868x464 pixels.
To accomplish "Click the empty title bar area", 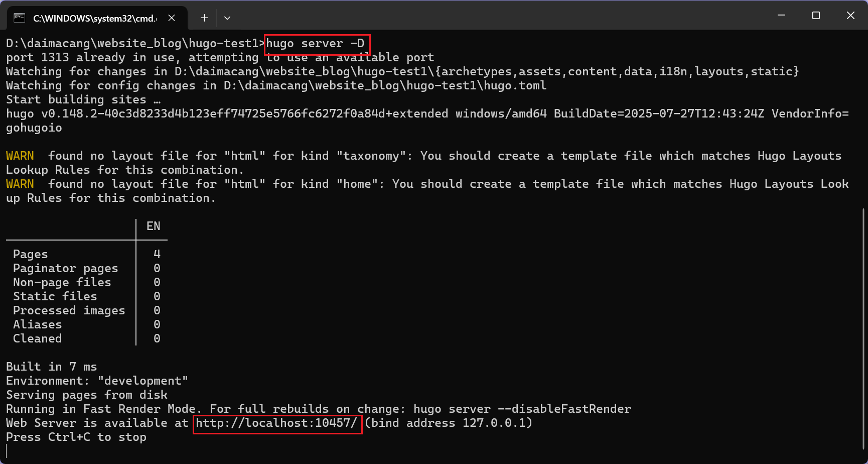I will click(x=502, y=16).
